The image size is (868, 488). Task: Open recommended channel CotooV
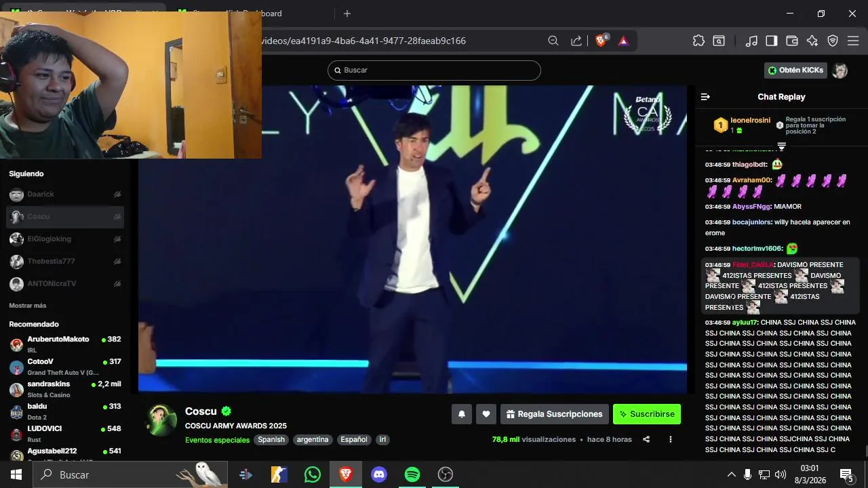(x=65, y=367)
